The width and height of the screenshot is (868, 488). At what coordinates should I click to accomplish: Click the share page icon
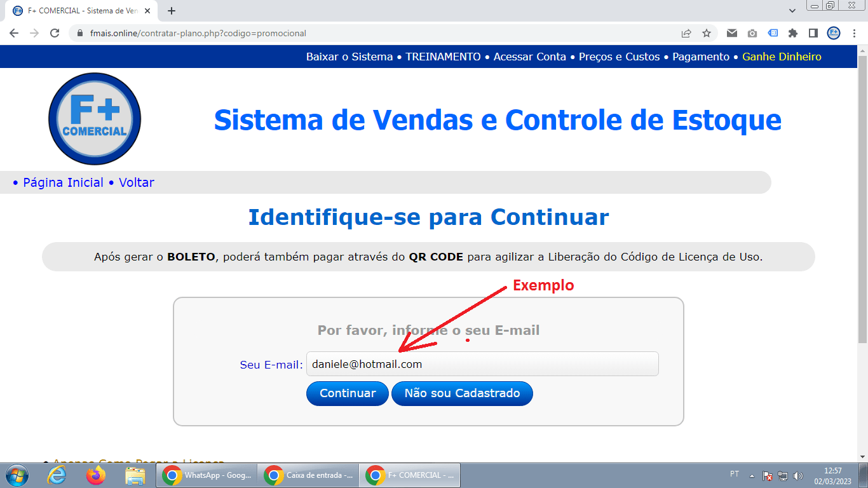coord(686,33)
